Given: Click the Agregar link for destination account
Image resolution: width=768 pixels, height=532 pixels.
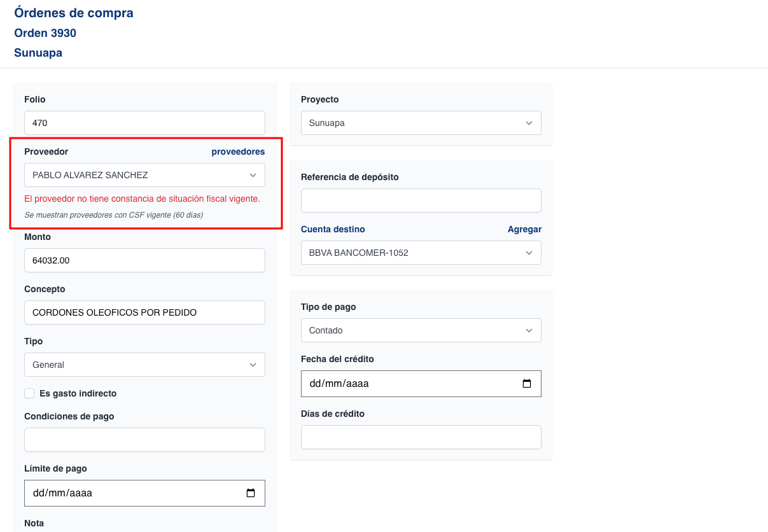Looking at the screenshot, I should [524, 229].
